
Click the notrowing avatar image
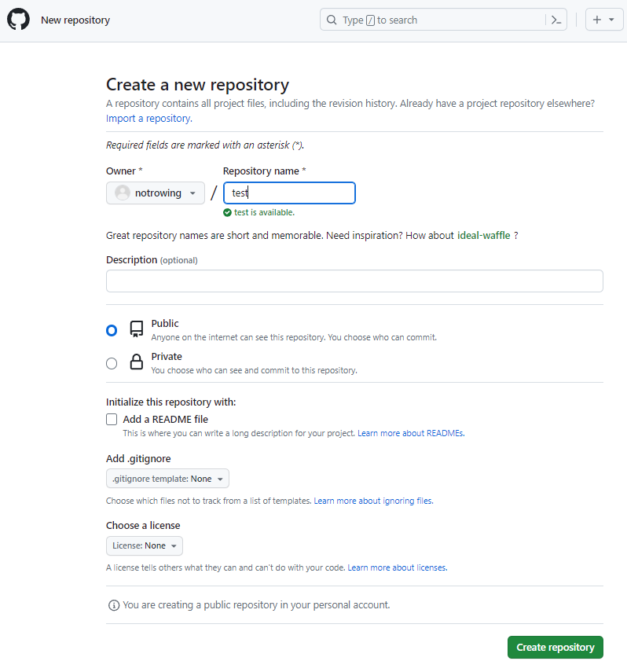tap(122, 193)
